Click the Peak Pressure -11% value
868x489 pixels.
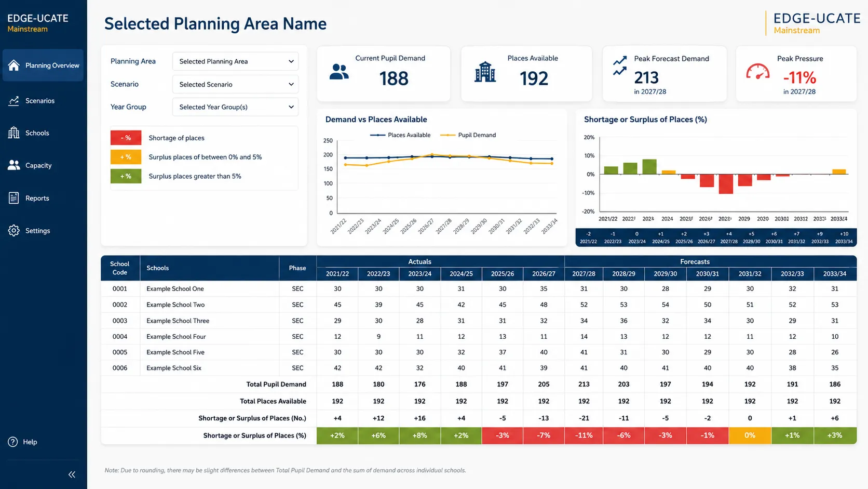point(799,78)
